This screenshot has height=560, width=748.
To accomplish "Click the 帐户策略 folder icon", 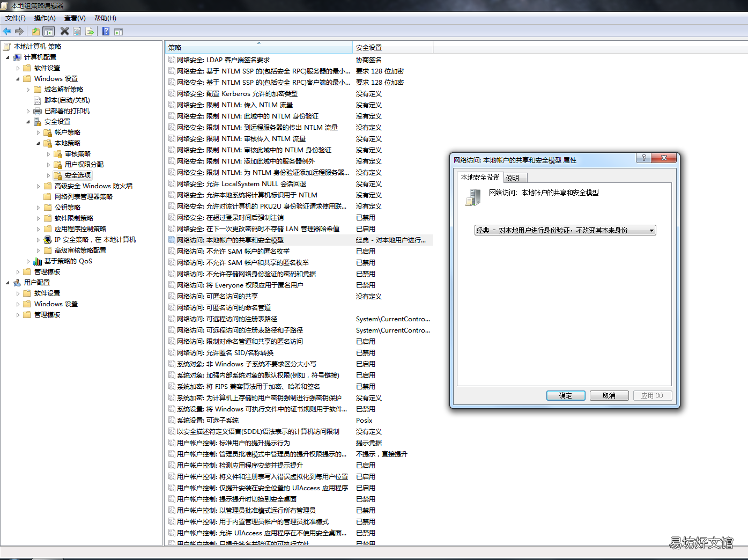I will click(x=48, y=132).
